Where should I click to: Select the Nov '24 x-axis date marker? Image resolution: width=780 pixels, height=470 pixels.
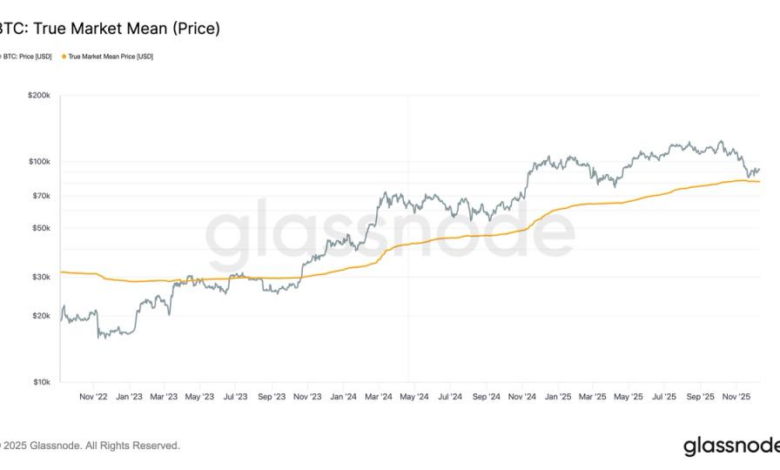(521, 396)
